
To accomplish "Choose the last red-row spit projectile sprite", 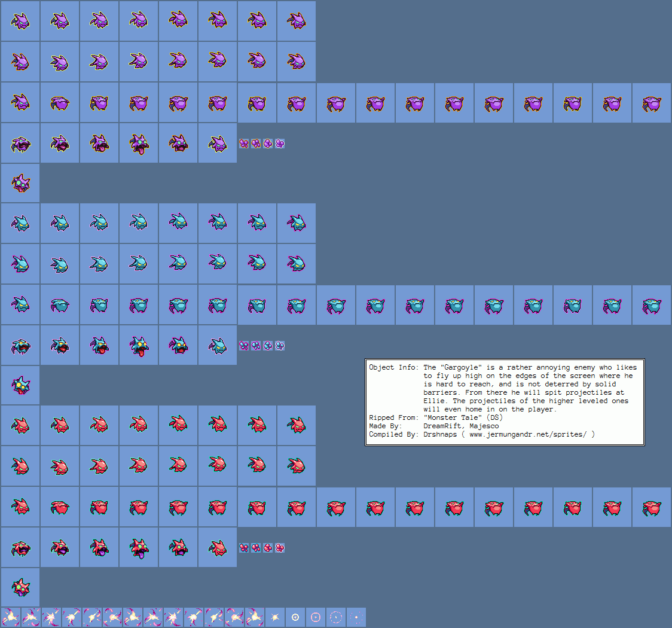I will click(x=280, y=548).
